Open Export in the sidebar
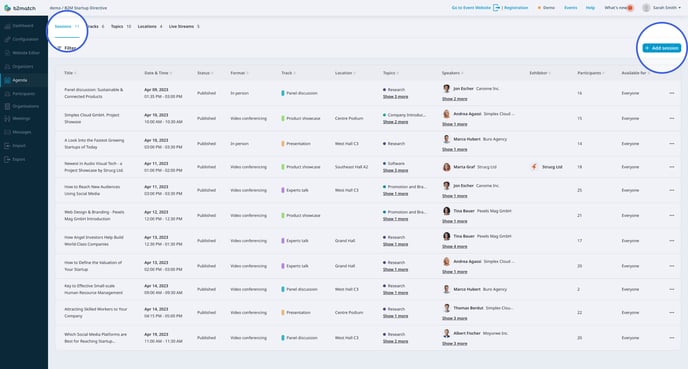The image size is (688, 369). 18,159
